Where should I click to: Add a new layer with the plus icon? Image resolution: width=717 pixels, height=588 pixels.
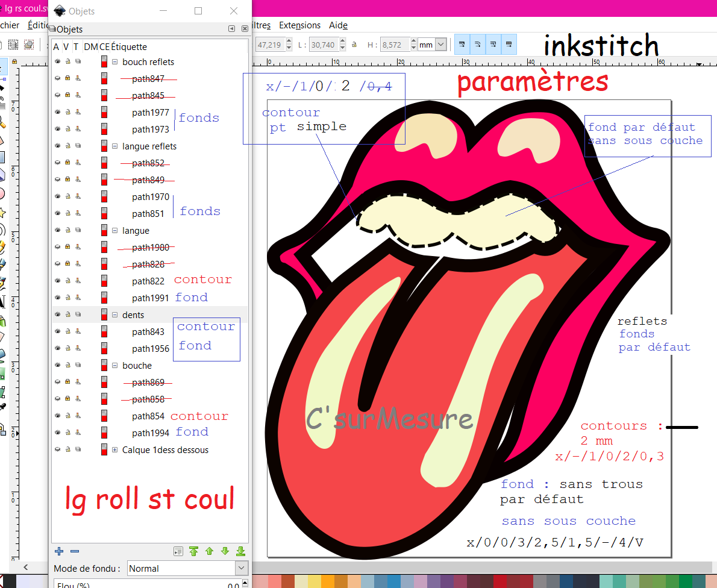(x=59, y=551)
